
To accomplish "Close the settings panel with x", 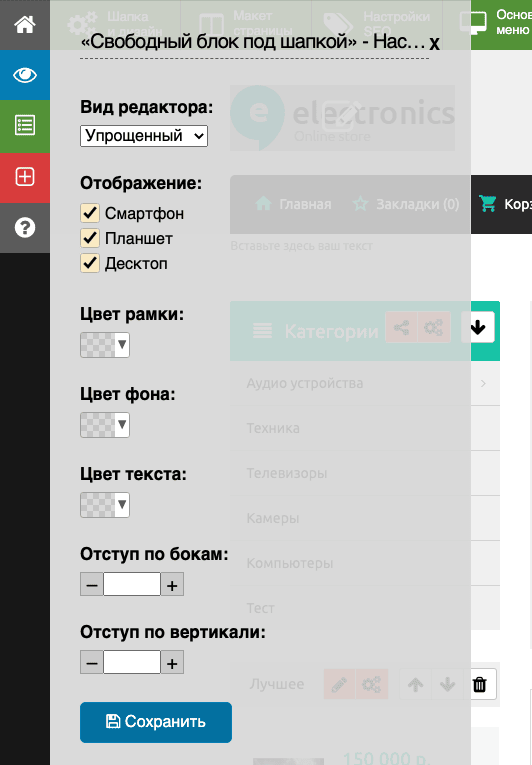I will [x=434, y=43].
